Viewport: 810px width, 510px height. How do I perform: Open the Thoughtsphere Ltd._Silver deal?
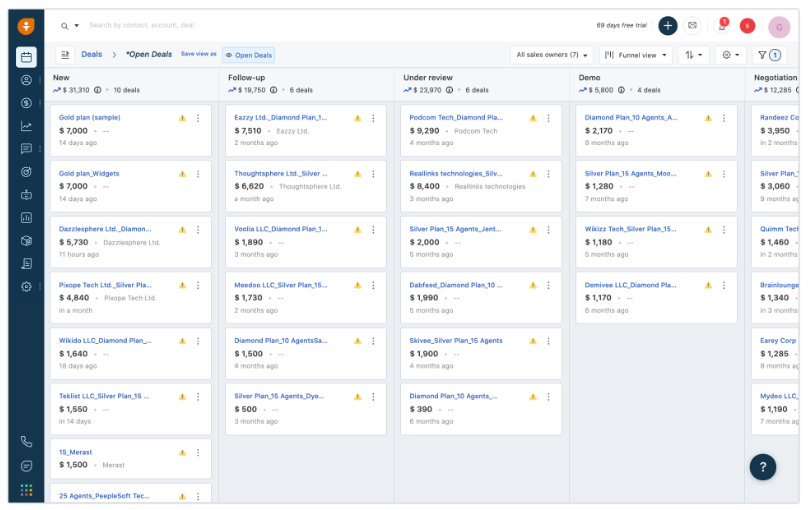point(281,174)
